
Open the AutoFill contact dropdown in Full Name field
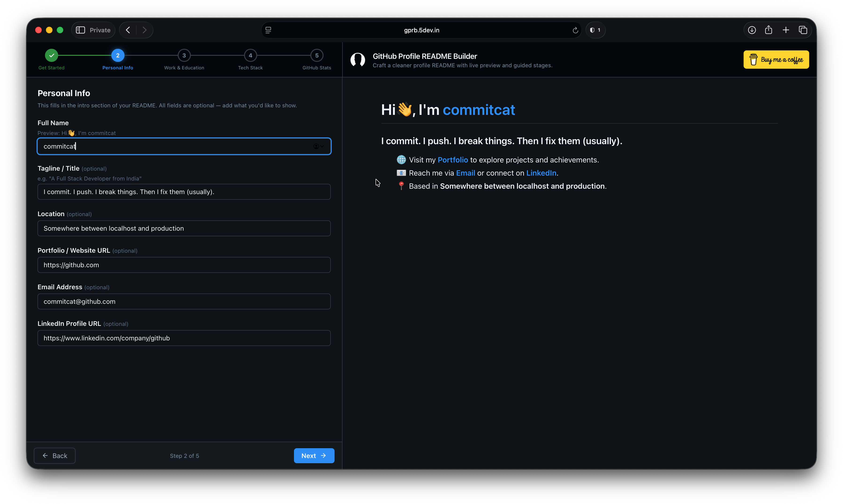point(318,146)
